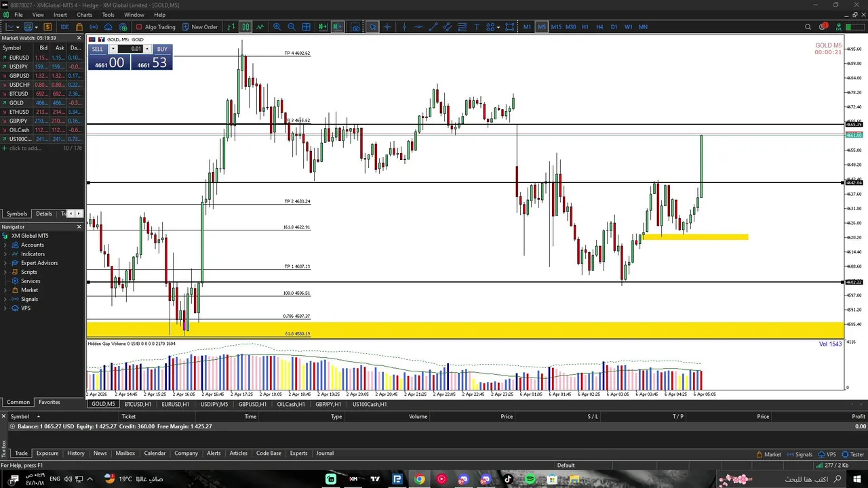Open TikTok from the taskbar
Image resolution: width=868 pixels, height=488 pixels.
click(x=508, y=479)
